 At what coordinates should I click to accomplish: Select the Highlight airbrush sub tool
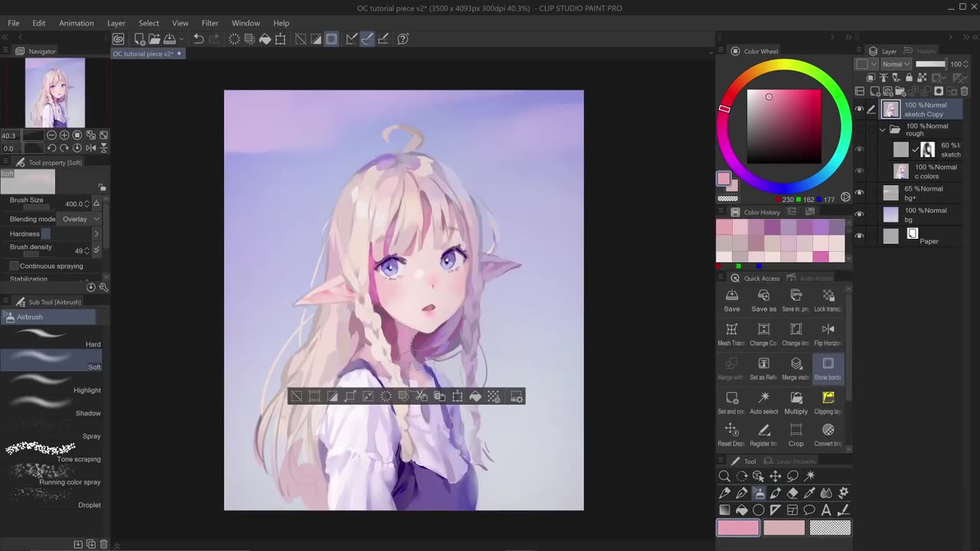[52, 383]
